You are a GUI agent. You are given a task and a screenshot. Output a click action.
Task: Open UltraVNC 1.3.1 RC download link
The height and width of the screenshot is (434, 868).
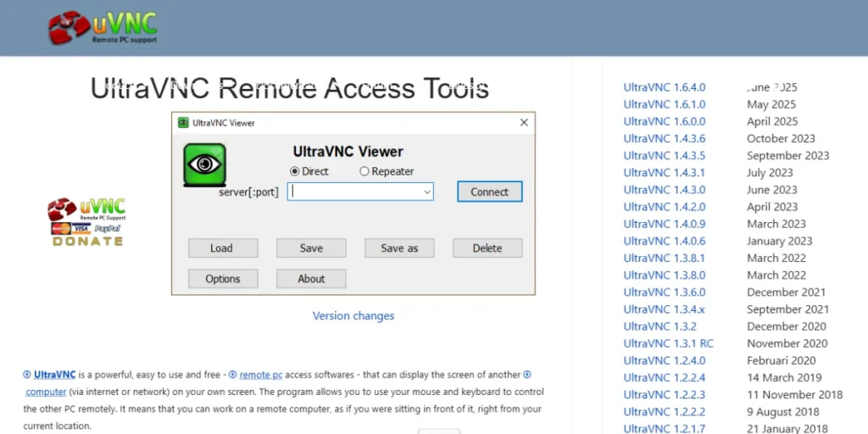click(x=668, y=344)
